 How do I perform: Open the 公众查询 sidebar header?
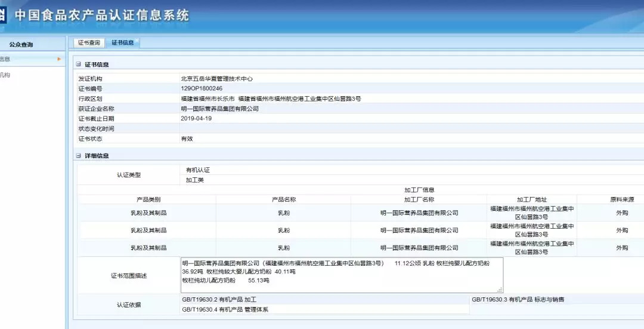coord(21,44)
